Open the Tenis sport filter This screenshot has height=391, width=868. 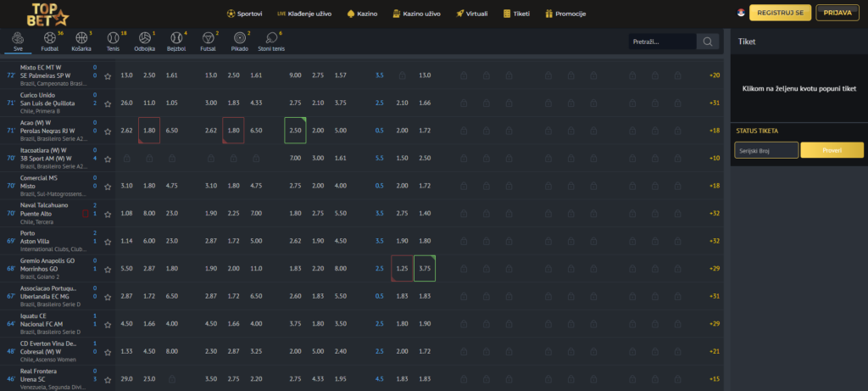click(113, 42)
